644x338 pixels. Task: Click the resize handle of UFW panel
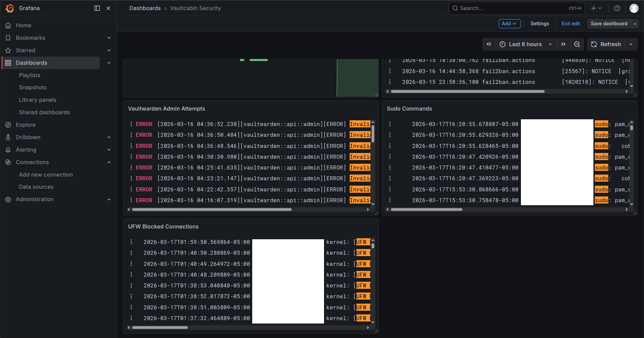376,331
